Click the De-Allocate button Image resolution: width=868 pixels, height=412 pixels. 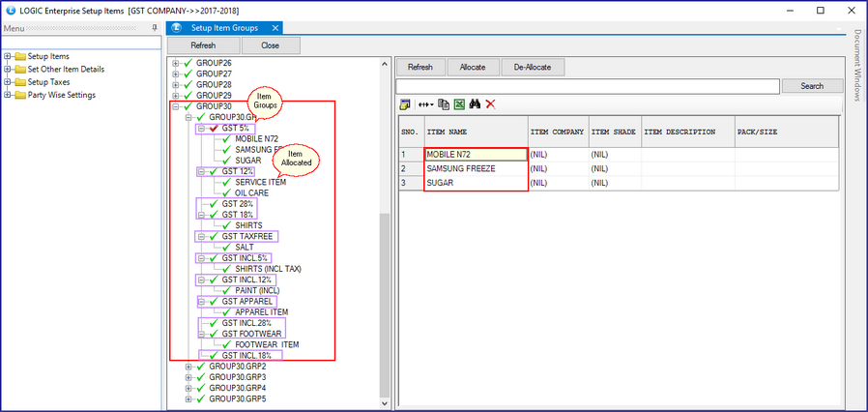(533, 67)
